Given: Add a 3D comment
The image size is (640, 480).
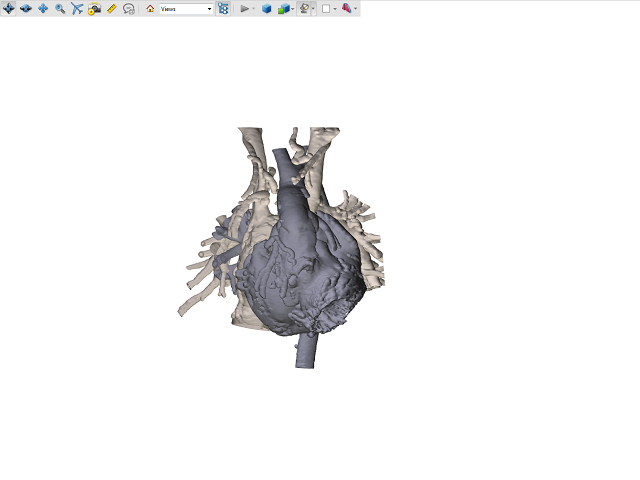Looking at the screenshot, I should (129, 9).
